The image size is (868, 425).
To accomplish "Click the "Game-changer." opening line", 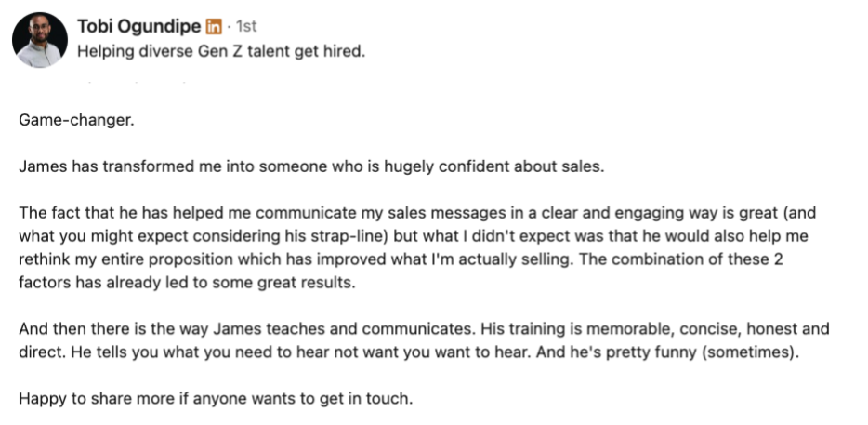I will pyautogui.click(x=76, y=120).
